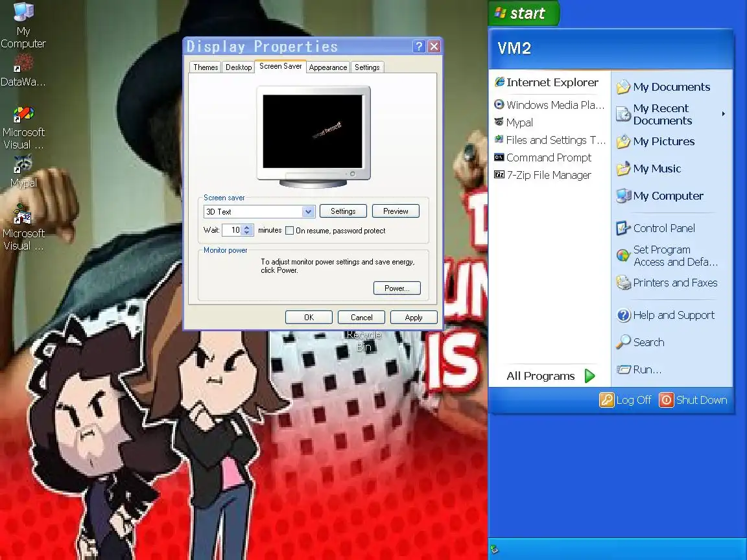Click the system tray icon on taskbar

click(495, 550)
